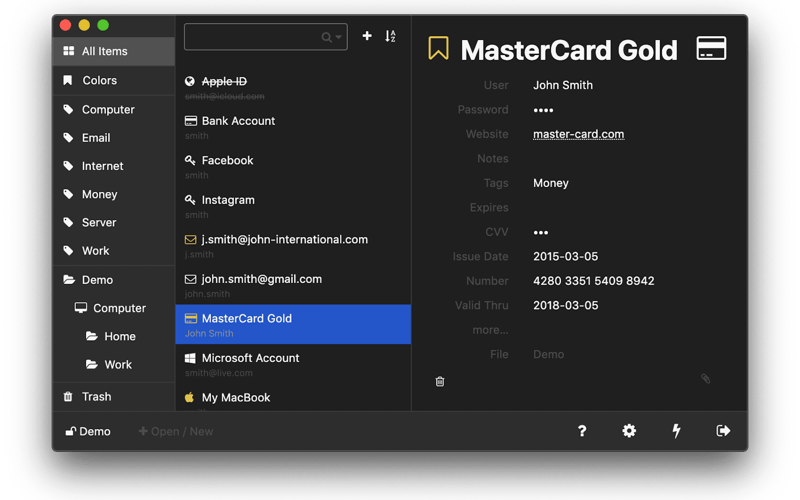The image size is (800, 500).
Task: Open help via question mark icon
Action: 582,431
